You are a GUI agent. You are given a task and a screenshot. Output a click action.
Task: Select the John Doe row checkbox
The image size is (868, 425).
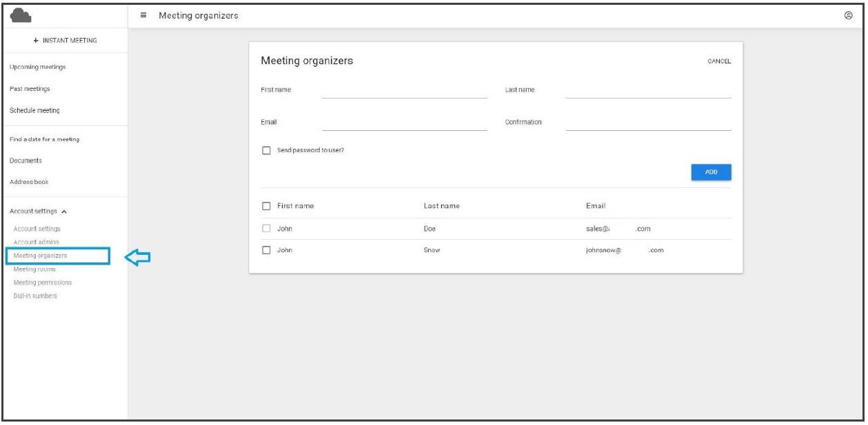266,229
